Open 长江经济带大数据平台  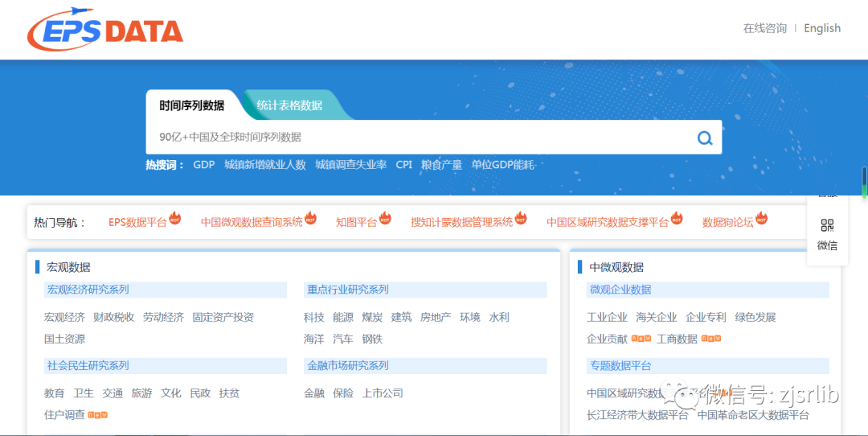pyautogui.click(x=637, y=415)
